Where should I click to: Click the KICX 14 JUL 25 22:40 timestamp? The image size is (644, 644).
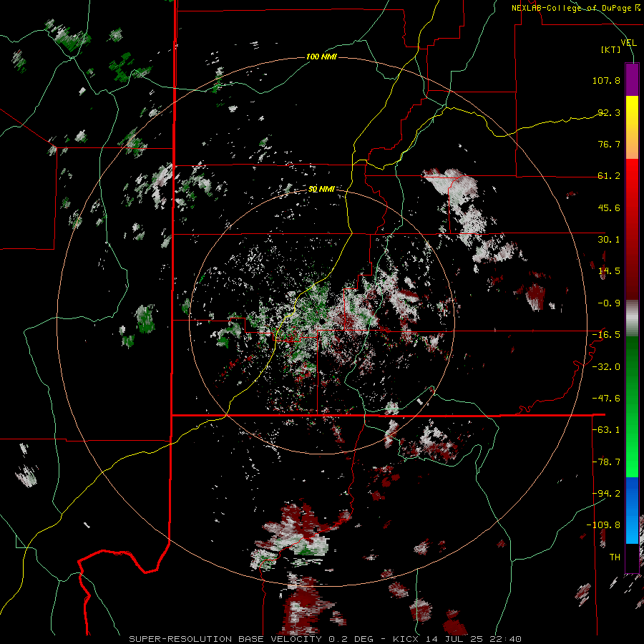(x=457, y=639)
